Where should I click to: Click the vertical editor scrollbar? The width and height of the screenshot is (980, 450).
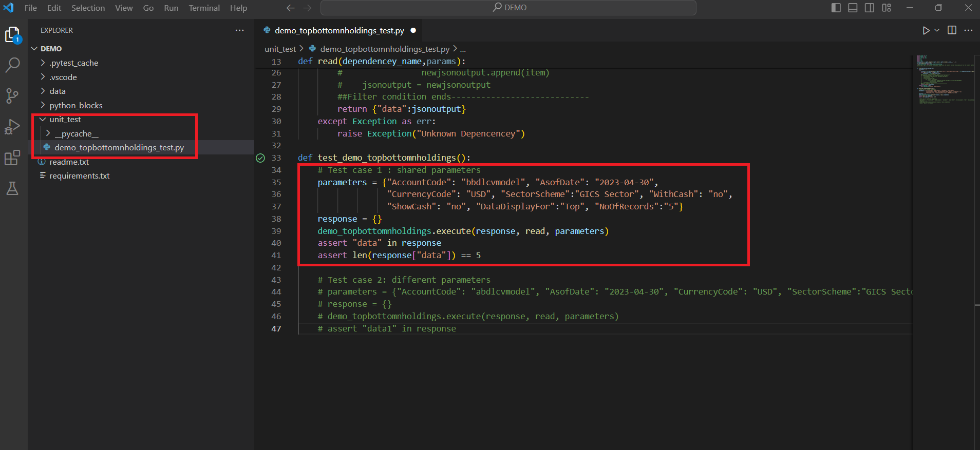976,251
